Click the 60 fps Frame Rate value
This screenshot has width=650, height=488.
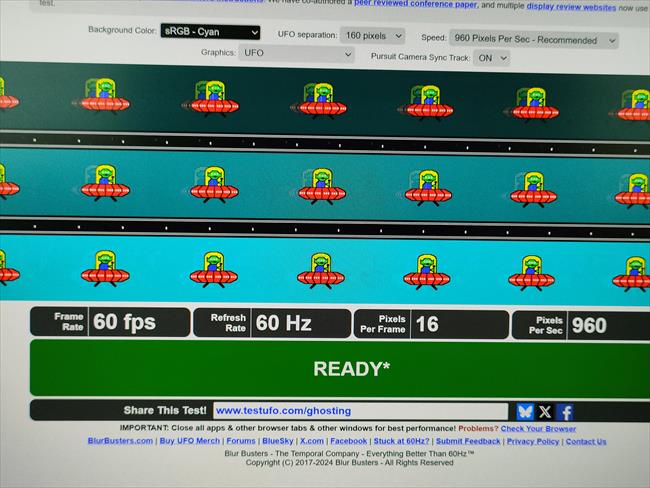click(x=124, y=322)
